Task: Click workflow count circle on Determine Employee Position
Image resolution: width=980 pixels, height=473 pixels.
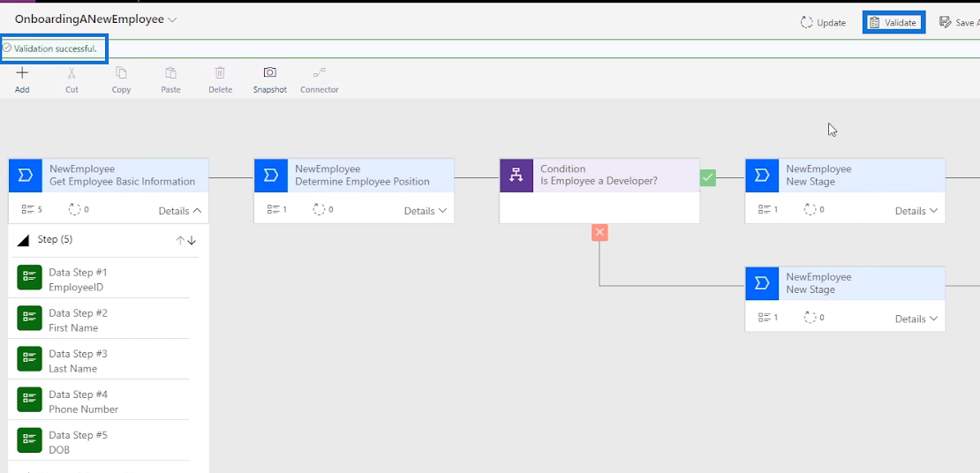Action: tap(319, 210)
